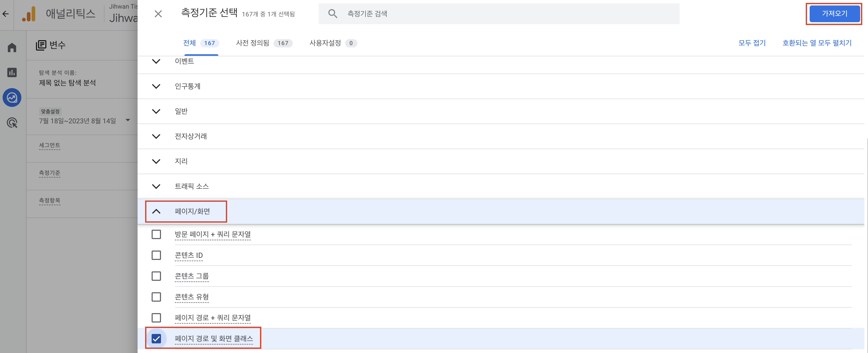This screenshot has width=868, height=353.
Task: Uncheck 페이지 경로 및 화면 클래스 checkbox
Action: point(156,338)
